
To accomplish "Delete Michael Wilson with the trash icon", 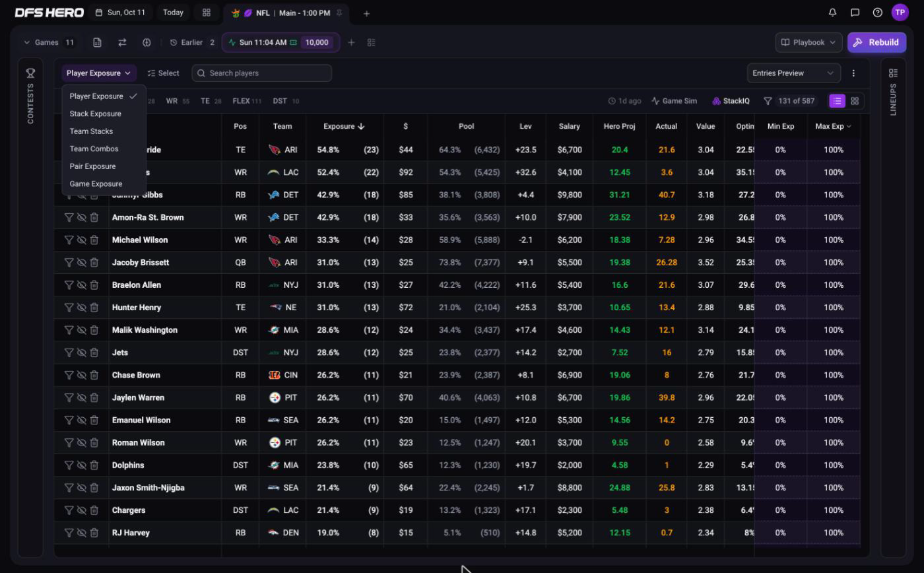I will tap(94, 240).
